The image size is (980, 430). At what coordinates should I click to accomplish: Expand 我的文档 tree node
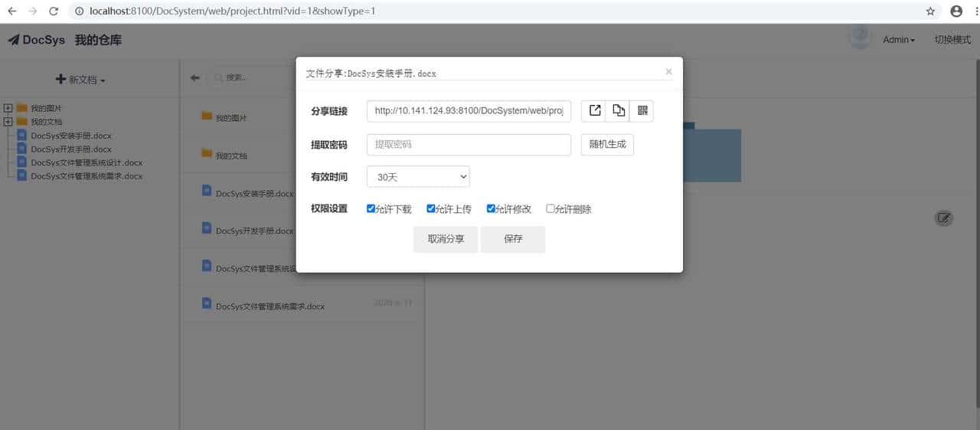[x=8, y=121]
